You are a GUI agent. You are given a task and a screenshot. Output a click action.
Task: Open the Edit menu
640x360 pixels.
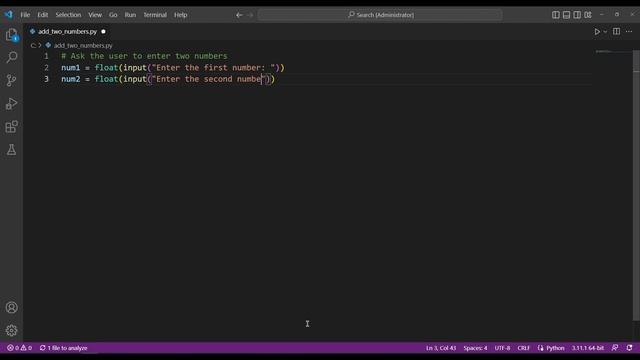(43, 15)
